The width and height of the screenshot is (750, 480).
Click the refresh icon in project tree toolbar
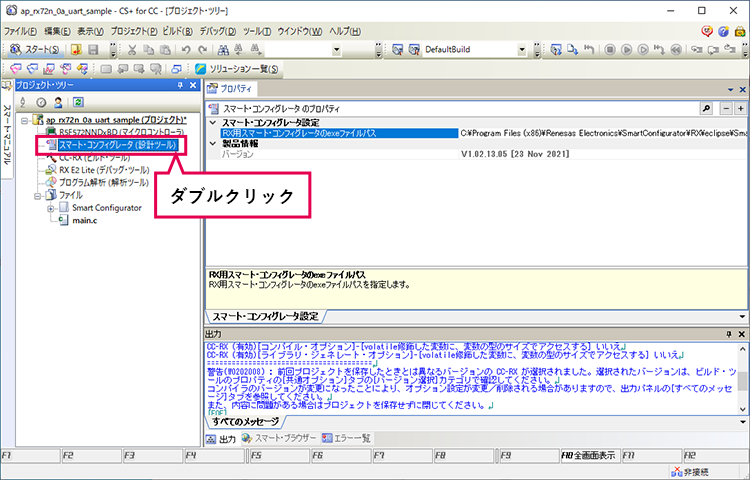[78, 102]
